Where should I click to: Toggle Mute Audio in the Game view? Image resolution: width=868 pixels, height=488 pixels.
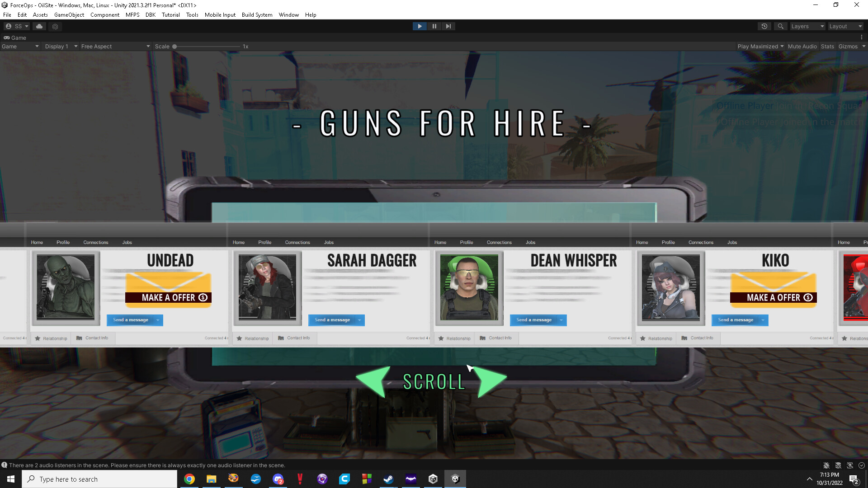tap(802, 46)
